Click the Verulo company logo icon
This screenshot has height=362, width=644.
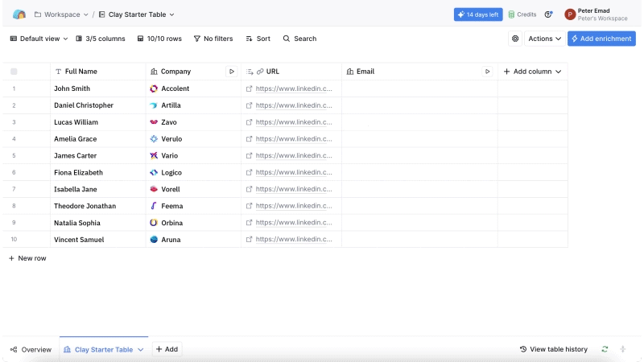point(154,139)
